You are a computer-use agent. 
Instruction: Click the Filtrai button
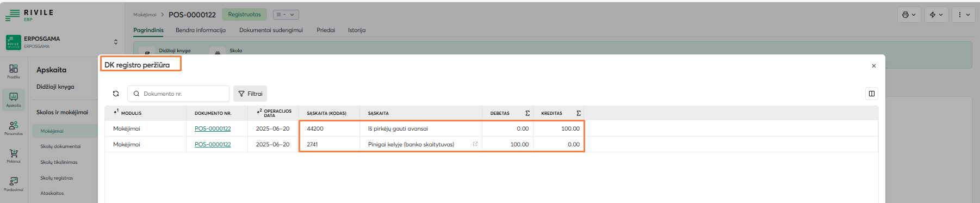tap(250, 94)
